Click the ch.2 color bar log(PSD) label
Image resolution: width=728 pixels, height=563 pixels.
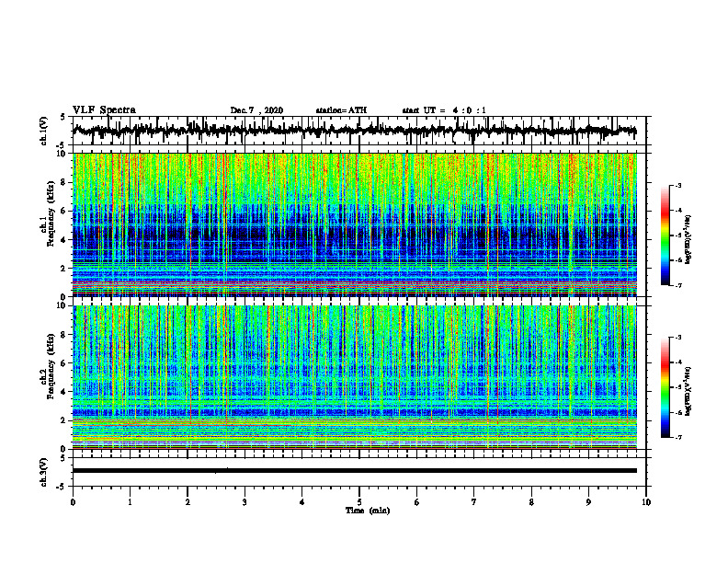688,390
